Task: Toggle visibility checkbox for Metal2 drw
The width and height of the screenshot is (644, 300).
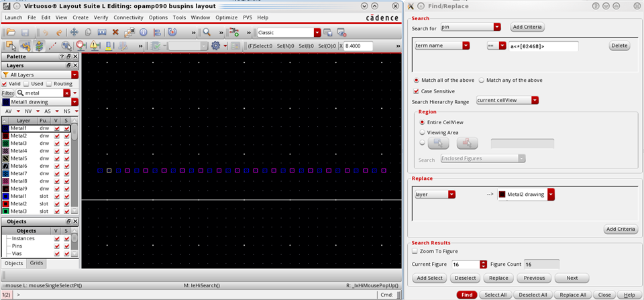Action: click(x=57, y=136)
